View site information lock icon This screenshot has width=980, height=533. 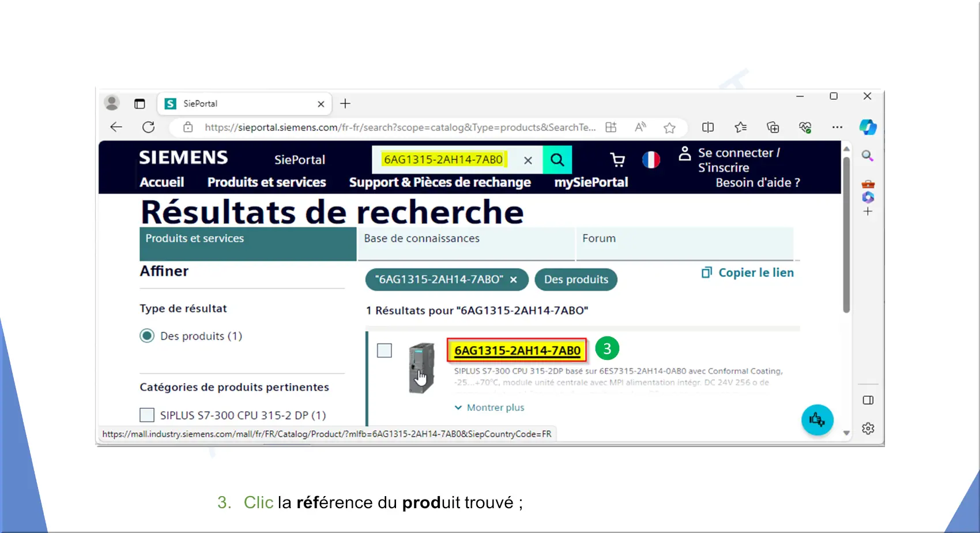click(188, 127)
